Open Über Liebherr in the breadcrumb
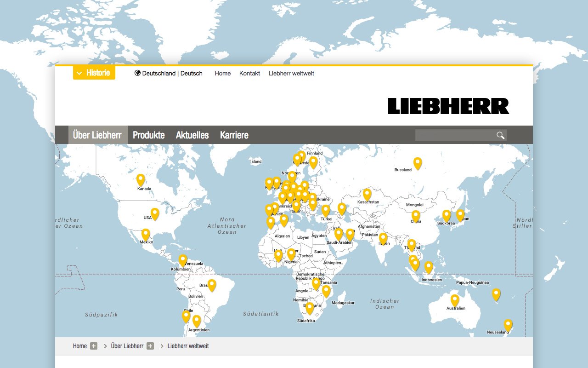The width and height of the screenshot is (588, 368). pos(127,346)
